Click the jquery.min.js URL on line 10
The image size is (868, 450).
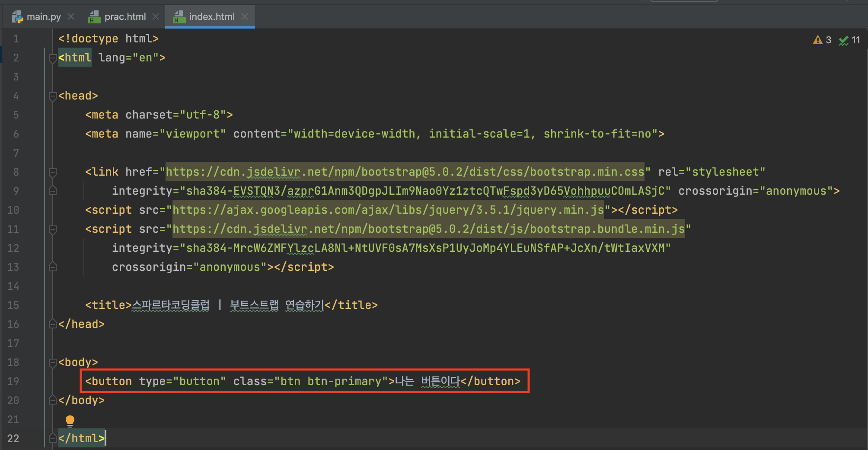tap(388, 210)
